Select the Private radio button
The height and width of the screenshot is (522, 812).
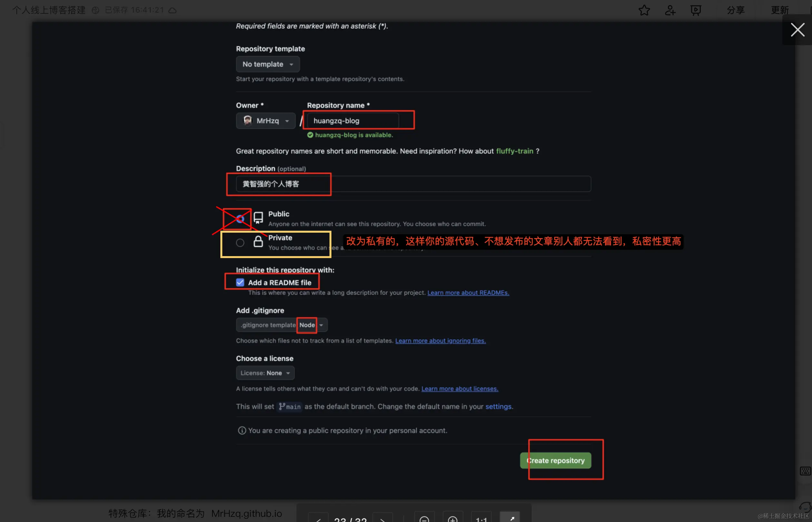point(240,243)
